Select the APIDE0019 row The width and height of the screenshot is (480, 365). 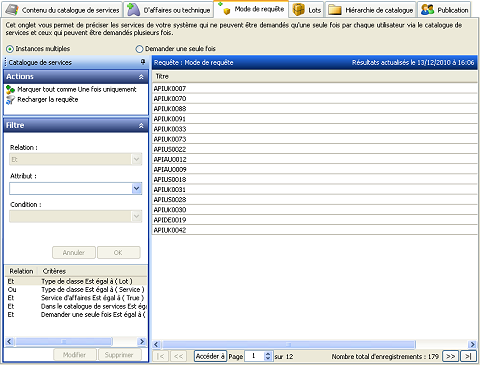click(315, 220)
